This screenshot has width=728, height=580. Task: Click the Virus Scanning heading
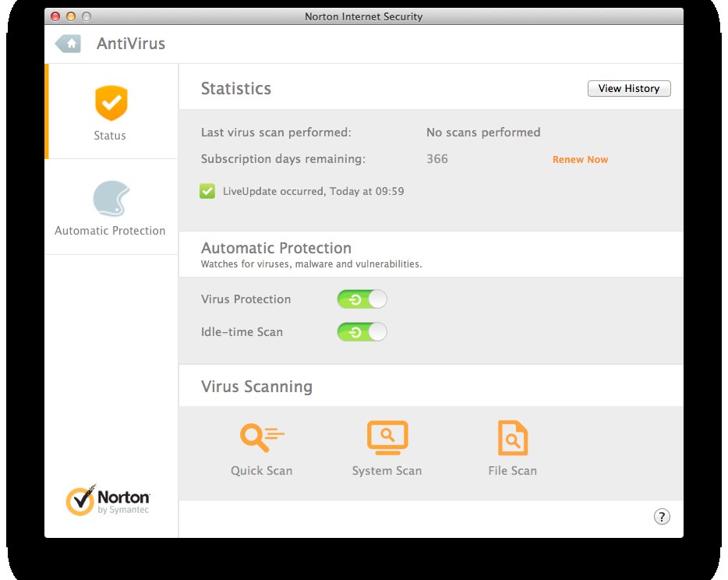click(x=256, y=387)
